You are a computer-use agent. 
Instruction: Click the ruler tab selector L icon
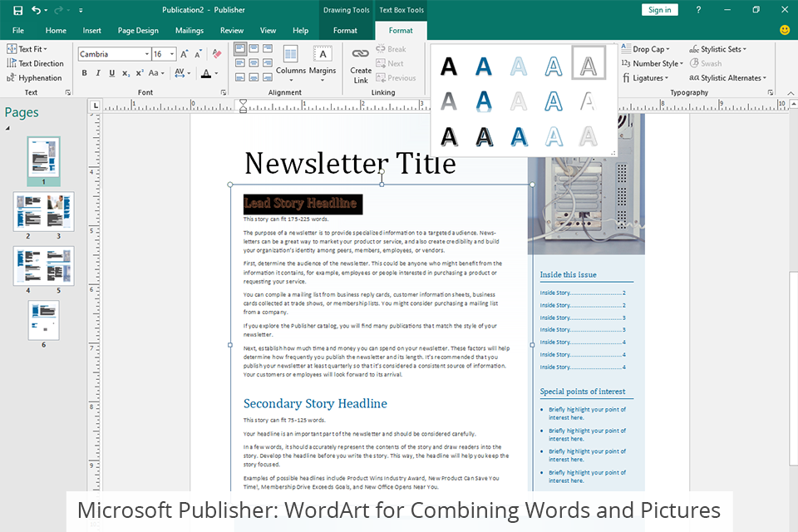click(x=95, y=106)
